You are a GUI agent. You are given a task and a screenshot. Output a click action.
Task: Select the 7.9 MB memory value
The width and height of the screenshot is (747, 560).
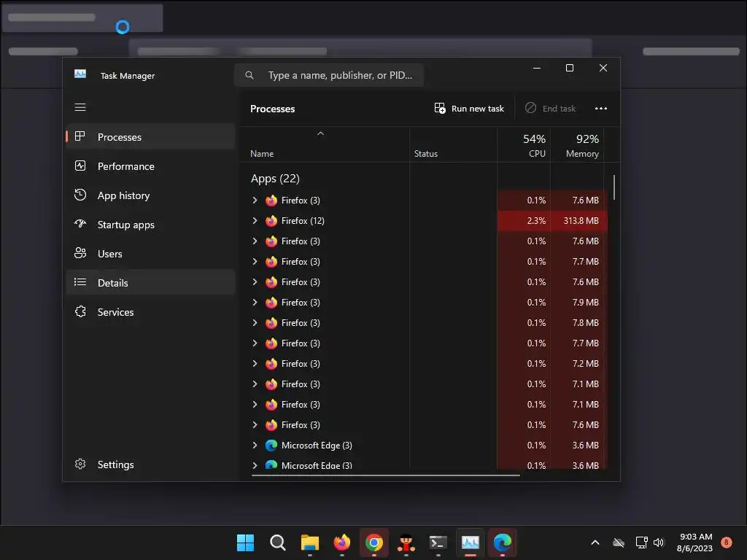[586, 303]
